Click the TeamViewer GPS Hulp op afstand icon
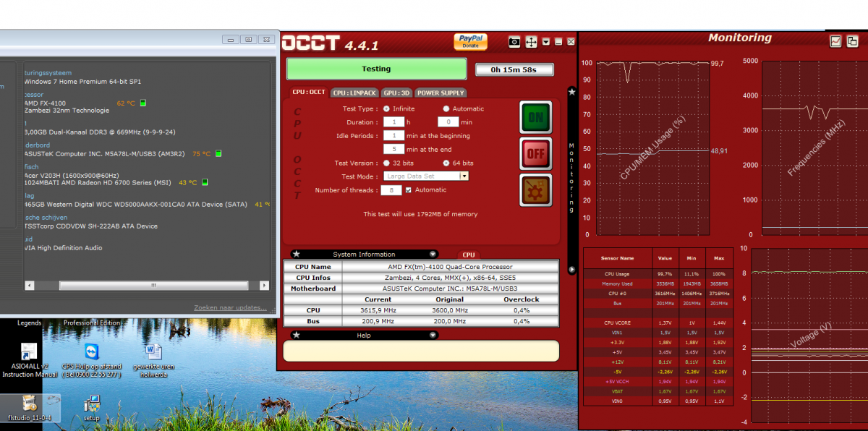This screenshot has width=868, height=431. [x=92, y=360]
